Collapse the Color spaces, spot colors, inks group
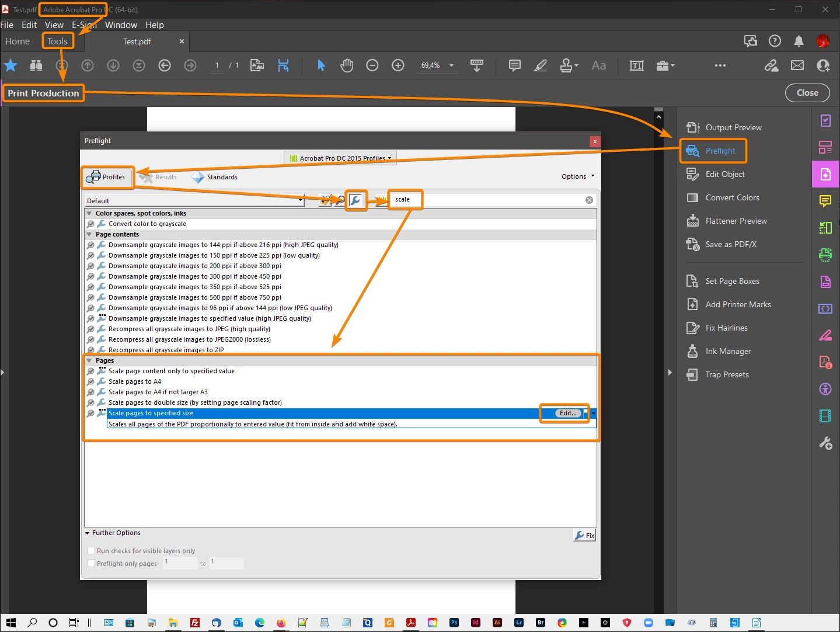 tap(89, 214)
